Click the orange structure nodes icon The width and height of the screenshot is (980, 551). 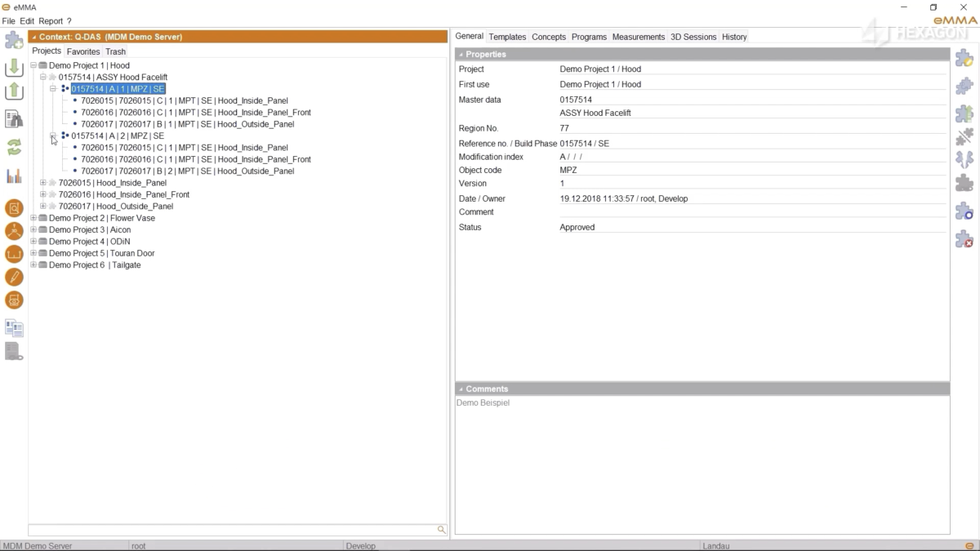point(14,231)
